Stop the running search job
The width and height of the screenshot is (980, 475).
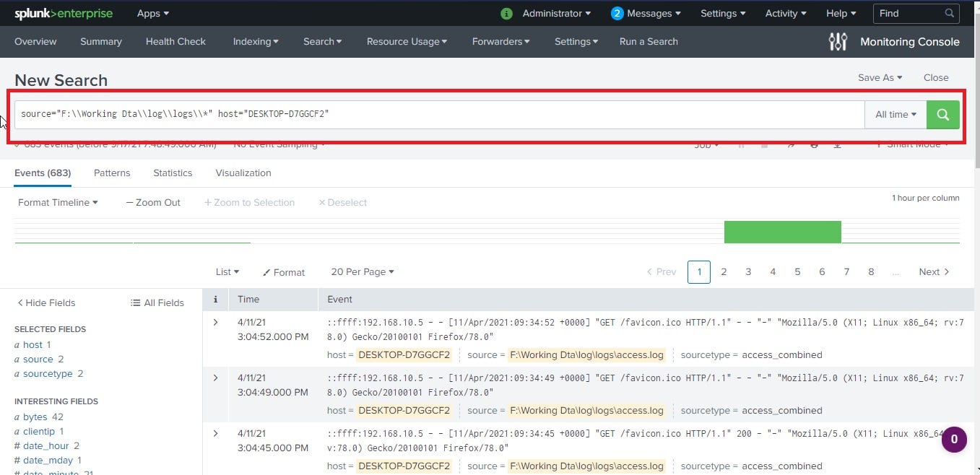(764, 144)
